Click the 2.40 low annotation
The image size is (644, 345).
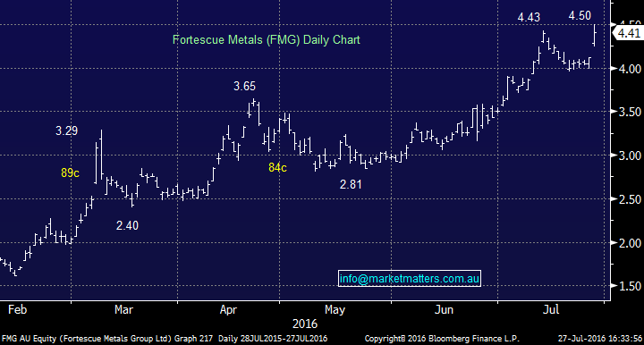coord(127,225)
